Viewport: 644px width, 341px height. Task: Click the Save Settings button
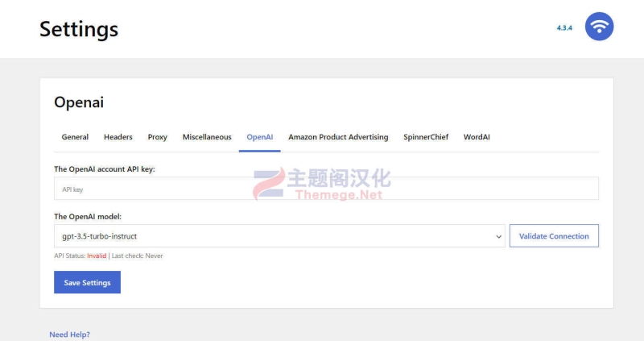point(87,282)
